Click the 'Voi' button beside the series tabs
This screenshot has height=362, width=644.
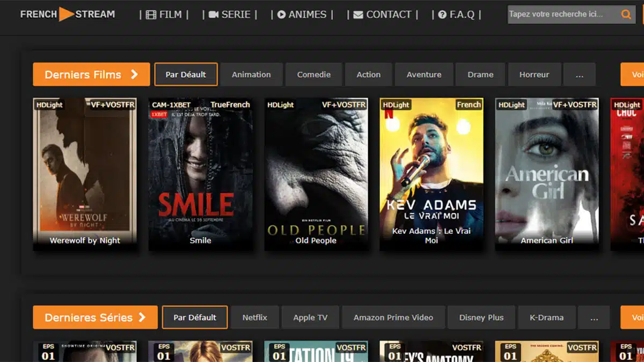coord(632,317)
